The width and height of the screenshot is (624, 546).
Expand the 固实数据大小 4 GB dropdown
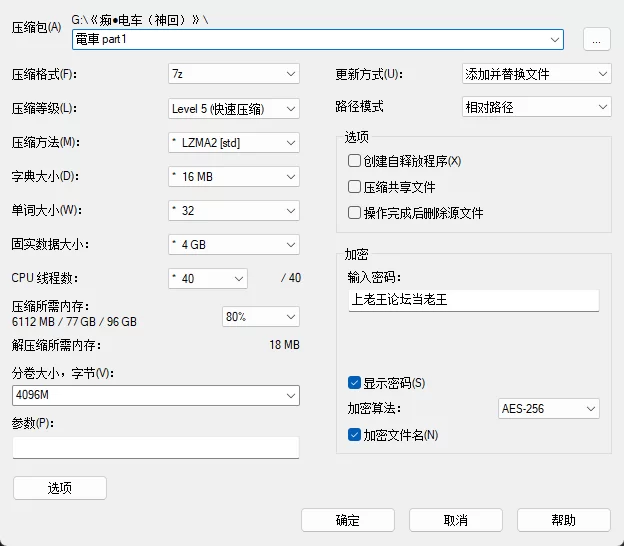pyautogui.click(x=234, y=245)
